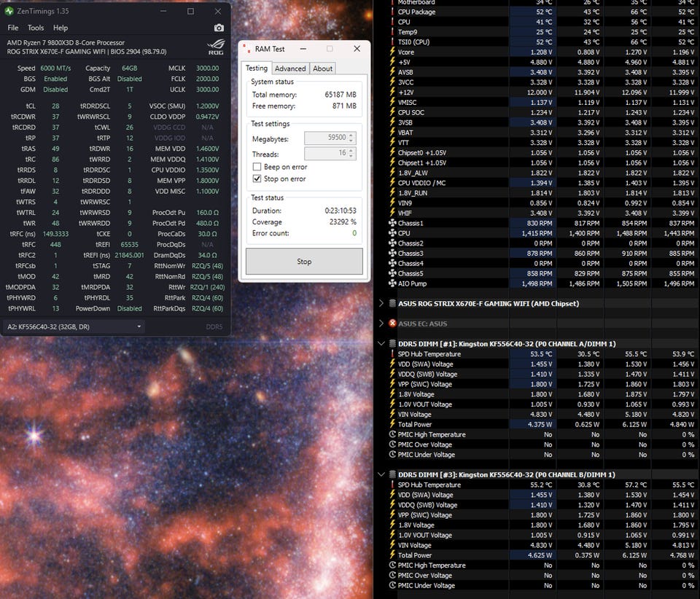Click the fan icon for AIO Pump

[392, 283]
